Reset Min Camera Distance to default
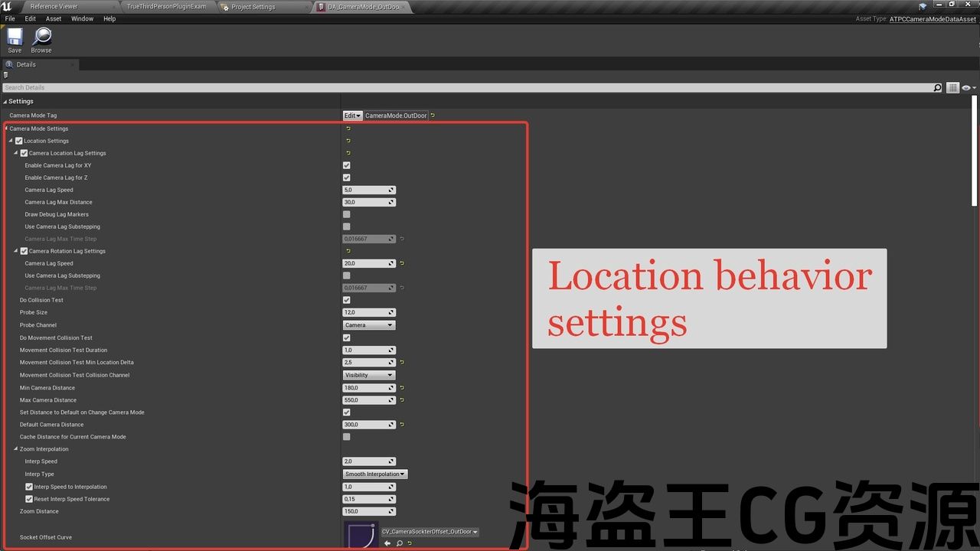980x551 pixels. coord(402,388)
